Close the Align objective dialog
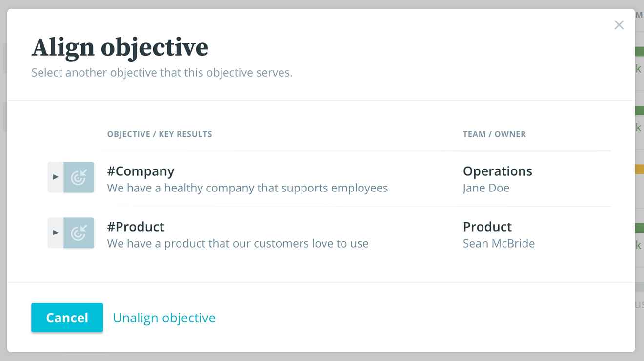 tap(619, 25)
